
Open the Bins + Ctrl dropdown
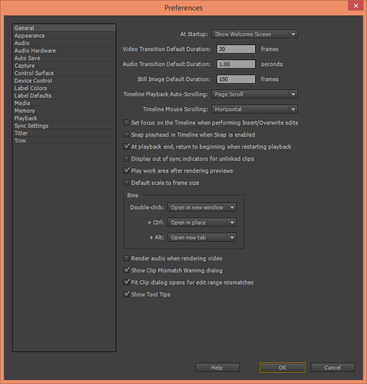coord(202,222)
